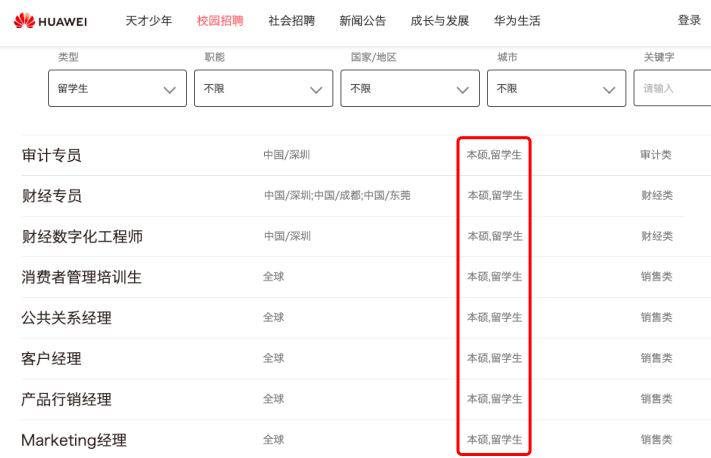Click 本硕,留学生 in 消费者管理培训生 row
Screen dimensions: 711x458
[x=495, y=277]
